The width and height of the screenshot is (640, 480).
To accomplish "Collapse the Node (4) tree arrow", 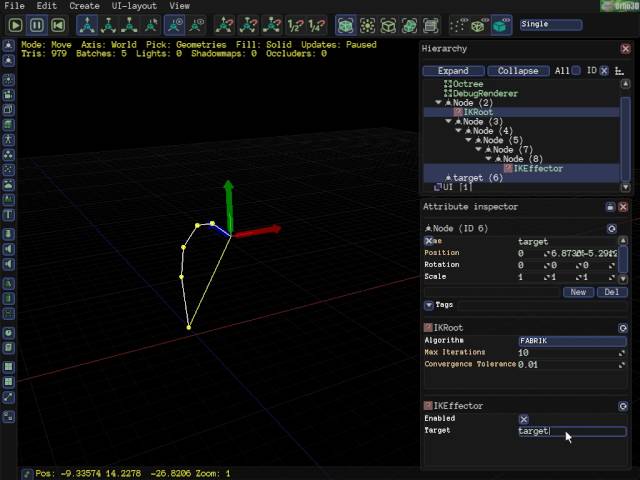I will [458, 131].
